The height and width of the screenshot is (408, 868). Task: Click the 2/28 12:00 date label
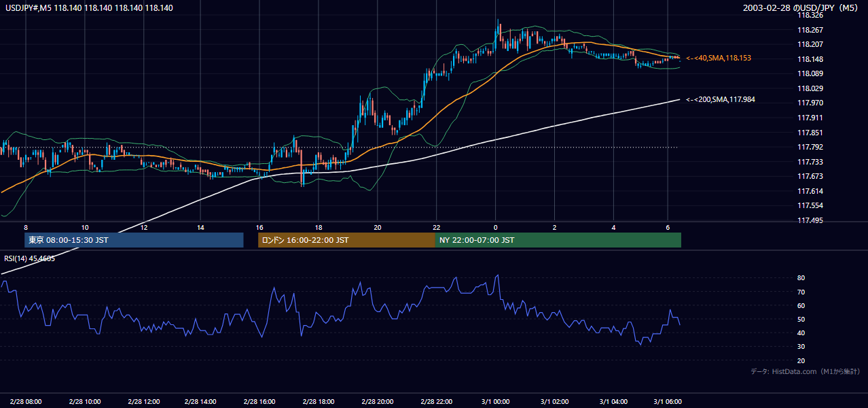tap(143, 402)
